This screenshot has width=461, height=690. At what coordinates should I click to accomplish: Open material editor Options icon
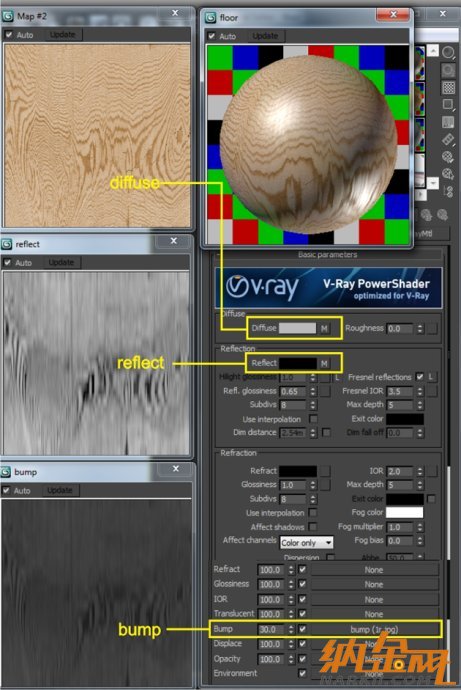click(x=448, y=157)
